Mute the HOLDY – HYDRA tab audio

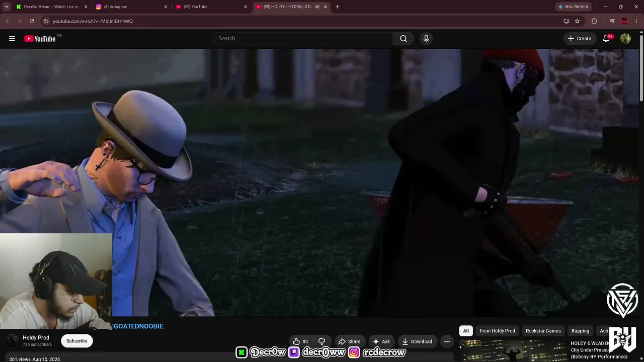coord(317,7)
